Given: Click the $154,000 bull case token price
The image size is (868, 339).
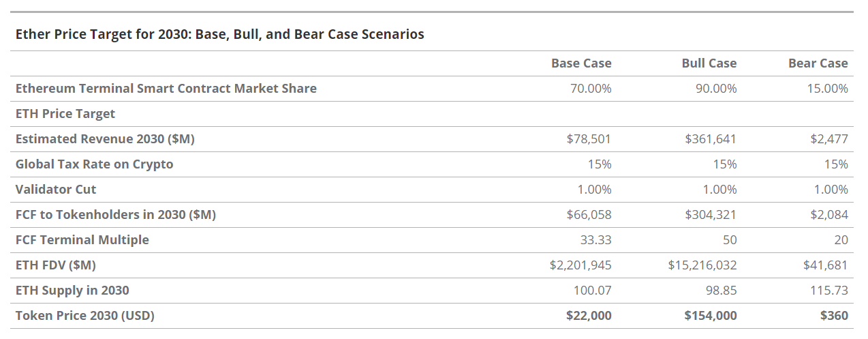Looking at the screenshot, I should (711, 316).
